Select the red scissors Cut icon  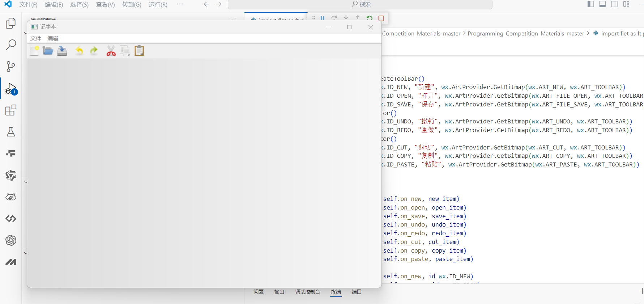click(111, 51)
